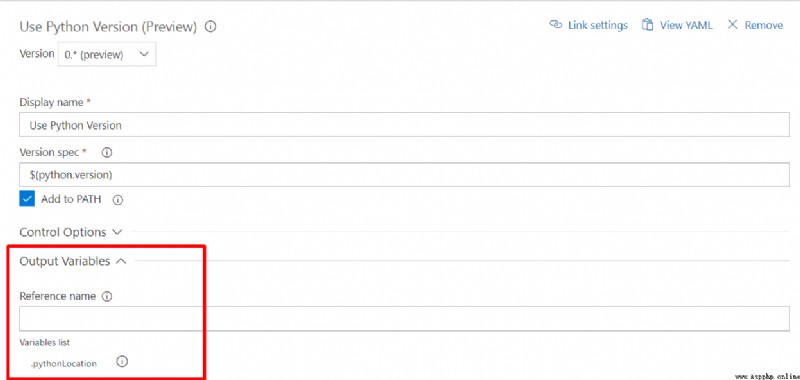Click the info icon beside Reference name
800x380 pixels.
[107, 296]
